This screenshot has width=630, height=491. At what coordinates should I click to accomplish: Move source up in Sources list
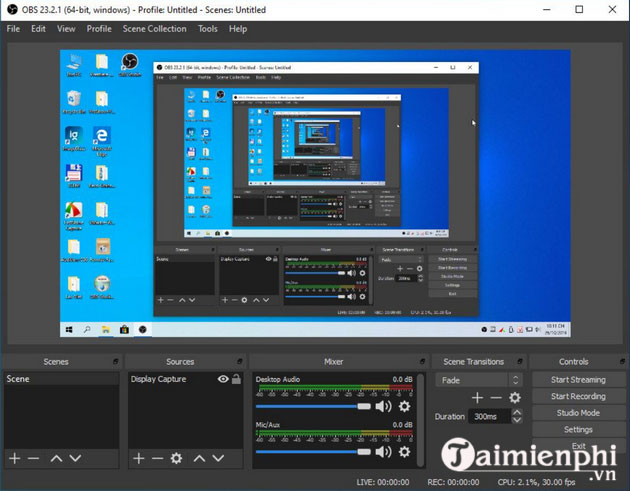(199, 458)
